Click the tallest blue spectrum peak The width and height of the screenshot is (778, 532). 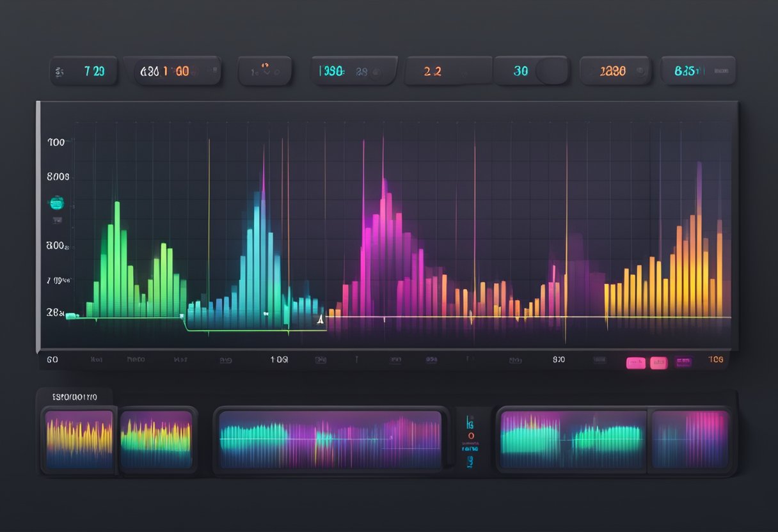coord(263,237)
